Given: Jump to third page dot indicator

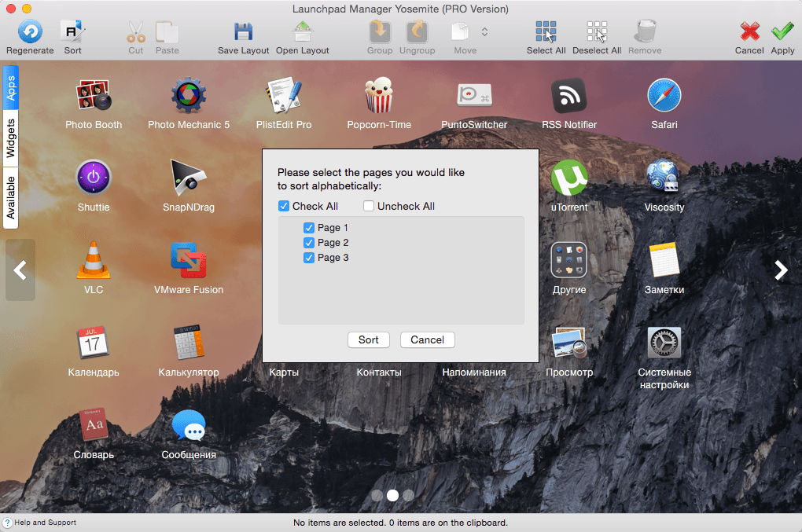Looking at the screenshot, I should (408, 495).
